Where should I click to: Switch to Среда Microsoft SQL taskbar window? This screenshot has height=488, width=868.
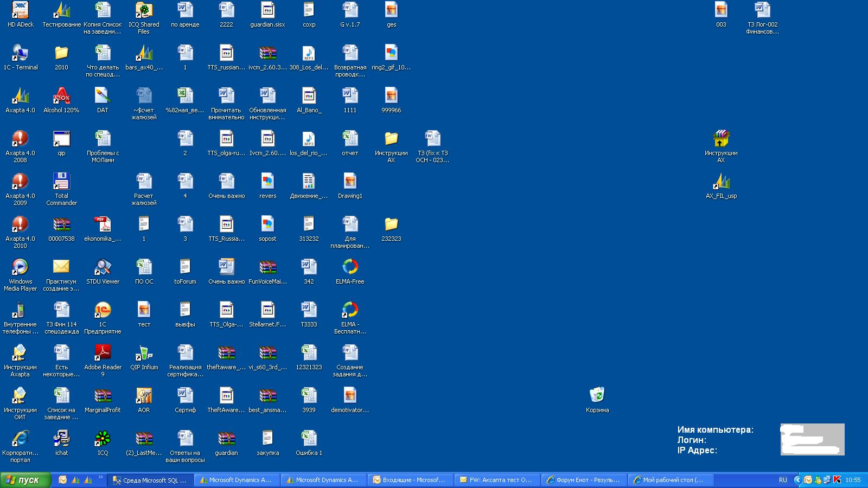[x=150, y=480]
